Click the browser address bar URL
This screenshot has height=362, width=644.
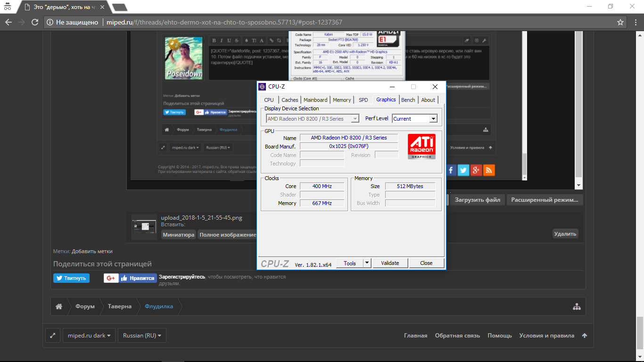(x=224, y=22)
